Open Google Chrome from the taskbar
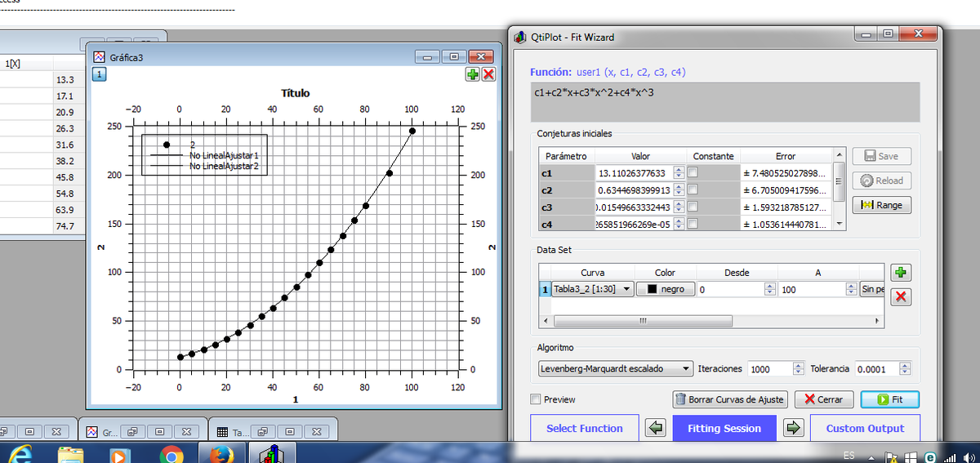The height and width of the screenshot is (463, 980). coord(171,455)
